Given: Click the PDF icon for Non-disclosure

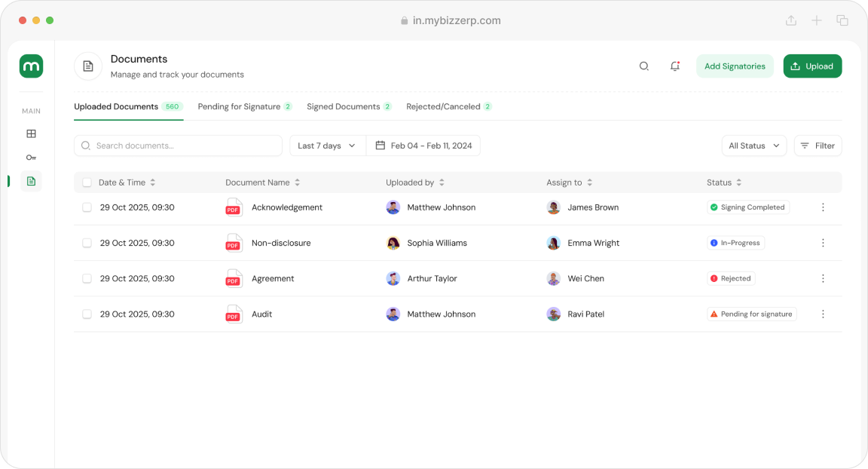Looking at the screenshot, I should point(234,243).
